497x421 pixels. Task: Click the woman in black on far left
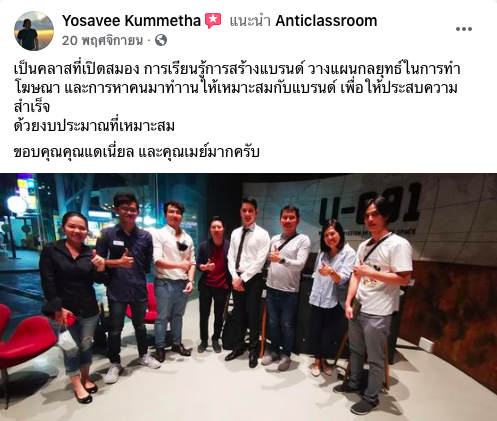pos(72,307)
